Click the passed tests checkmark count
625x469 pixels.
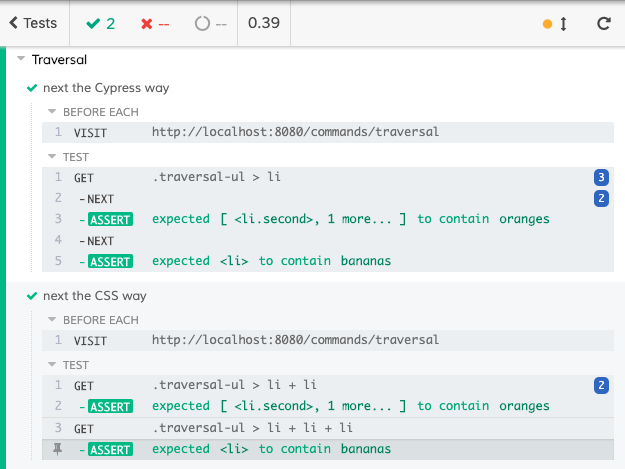tap(100, 24)
